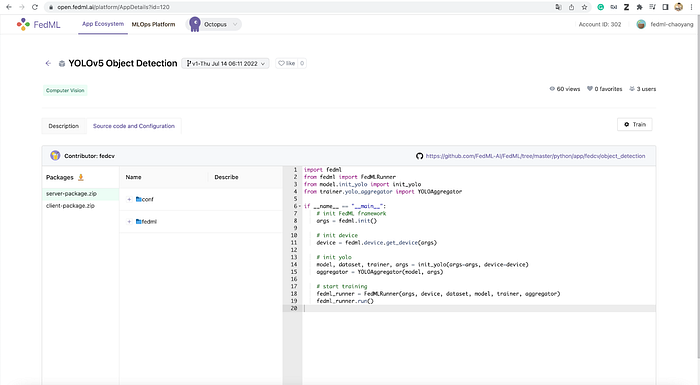Click the browser back arrow
The width and height of the screenshot is (700, 385).
click(x=8, y=7)
